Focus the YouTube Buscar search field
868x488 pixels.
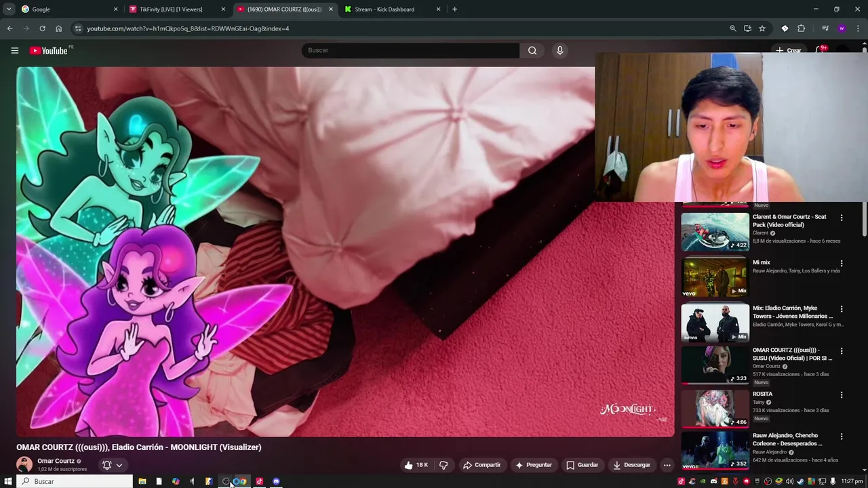[411, 50]
